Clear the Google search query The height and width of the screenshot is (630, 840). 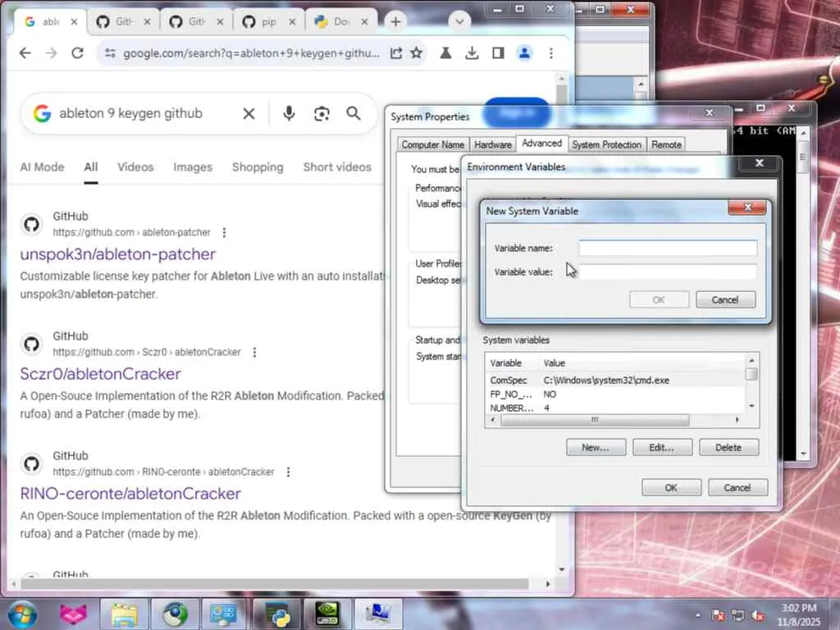249,113
